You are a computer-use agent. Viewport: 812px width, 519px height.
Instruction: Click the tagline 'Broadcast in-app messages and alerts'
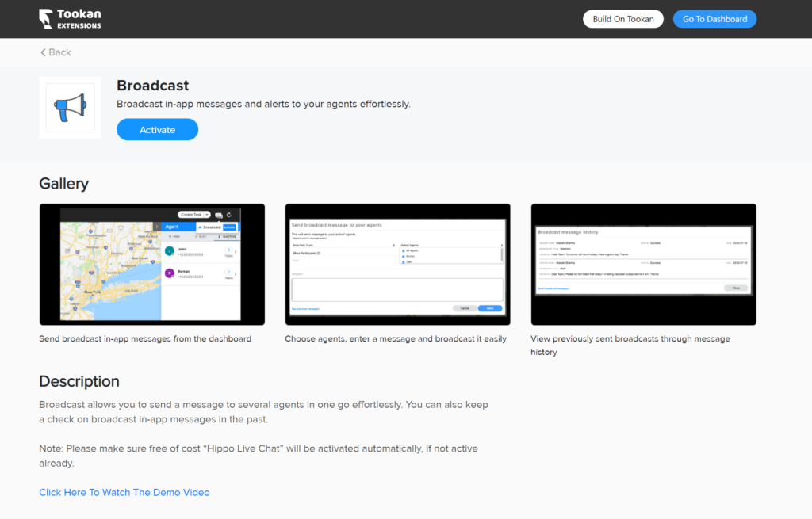coord(263,104)
